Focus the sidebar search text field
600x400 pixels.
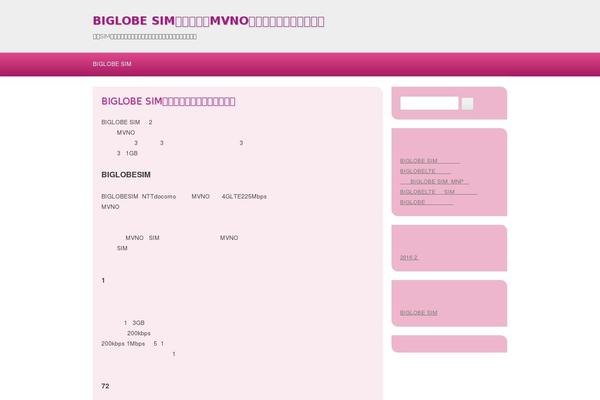(x=429, y=103)
